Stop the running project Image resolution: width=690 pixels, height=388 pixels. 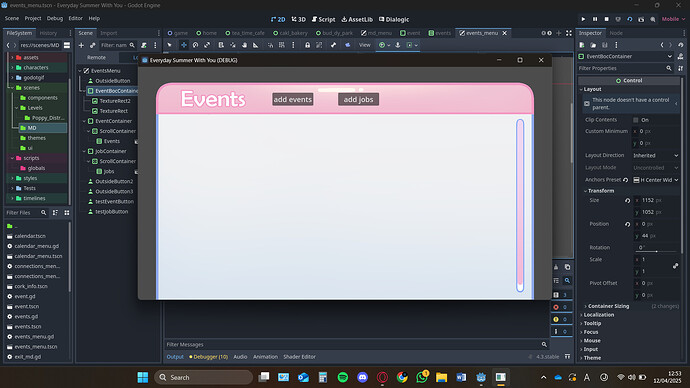point(606,19)
